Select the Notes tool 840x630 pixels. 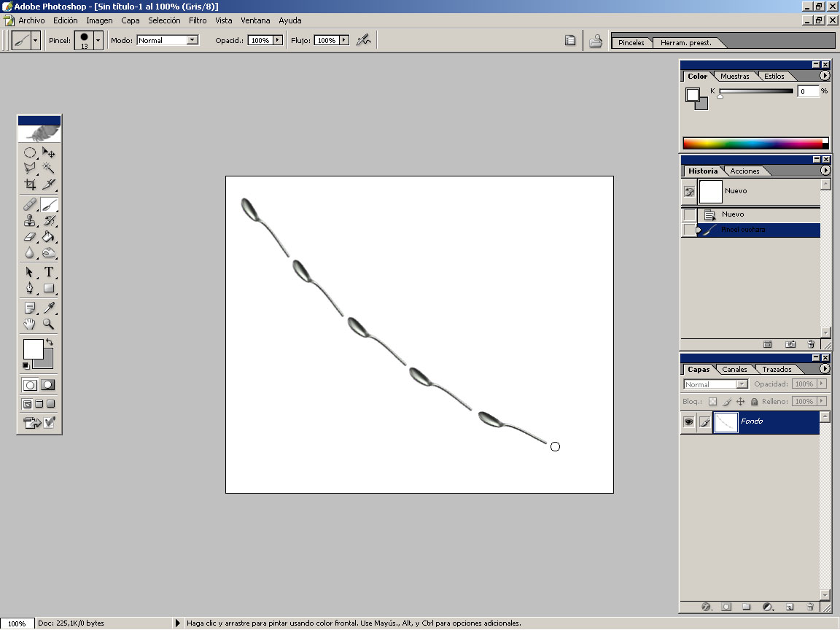(x=30, y=308)
